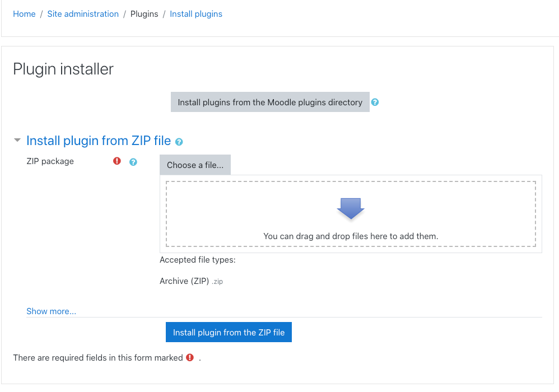Go to Home breadcrumb
This screenshot has height=392, width=559.
coord(24,14)
